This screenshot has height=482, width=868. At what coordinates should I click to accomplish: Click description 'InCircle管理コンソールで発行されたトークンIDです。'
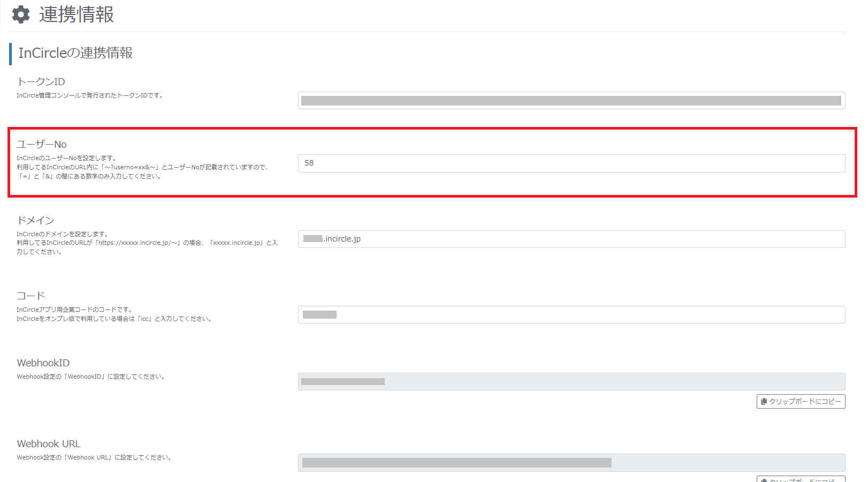click(90, 95)
